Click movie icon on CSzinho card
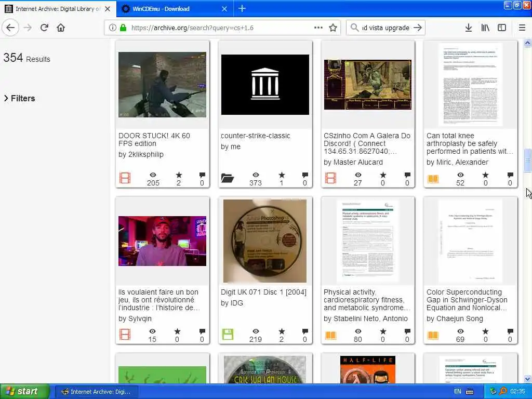 (330, 178)
